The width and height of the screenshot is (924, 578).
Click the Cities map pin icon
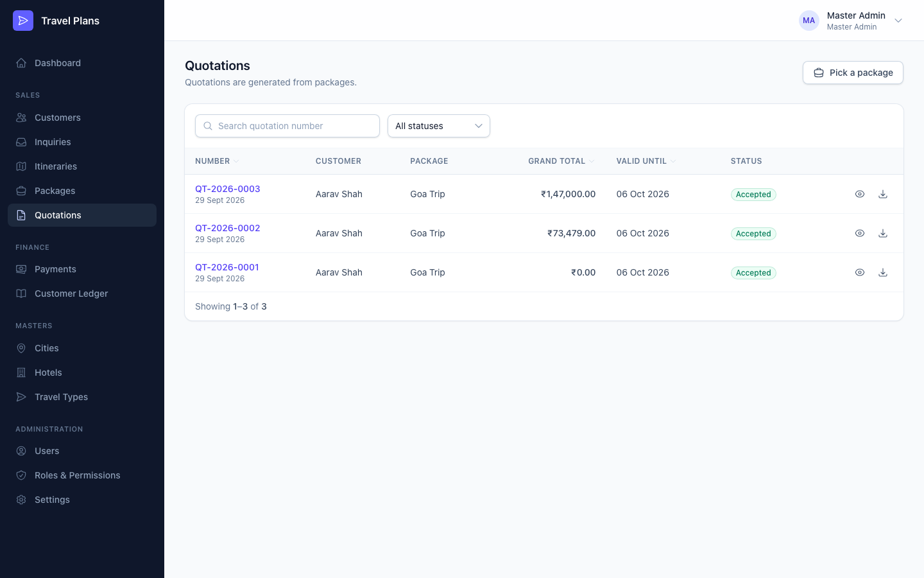pos(21,348)
